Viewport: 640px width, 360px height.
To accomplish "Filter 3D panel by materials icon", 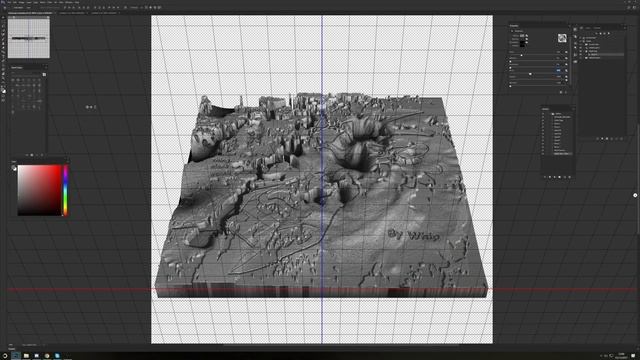I will [604, 33].
